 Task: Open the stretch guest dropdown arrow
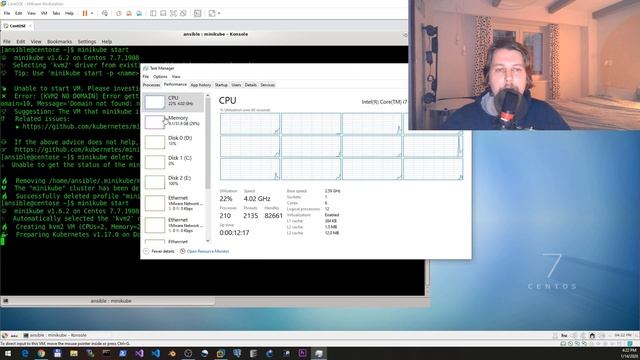click(219, 13)
